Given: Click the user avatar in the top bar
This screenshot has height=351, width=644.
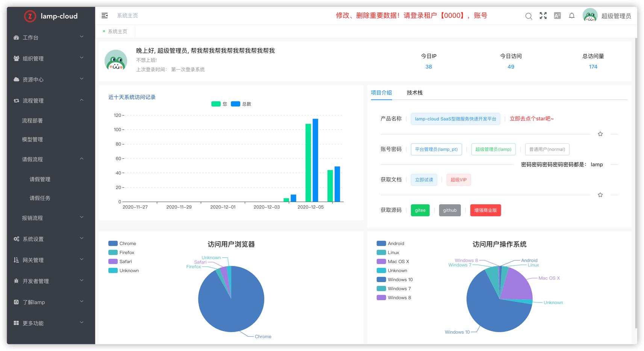Looking at the screenshot, I should (590, 15).
